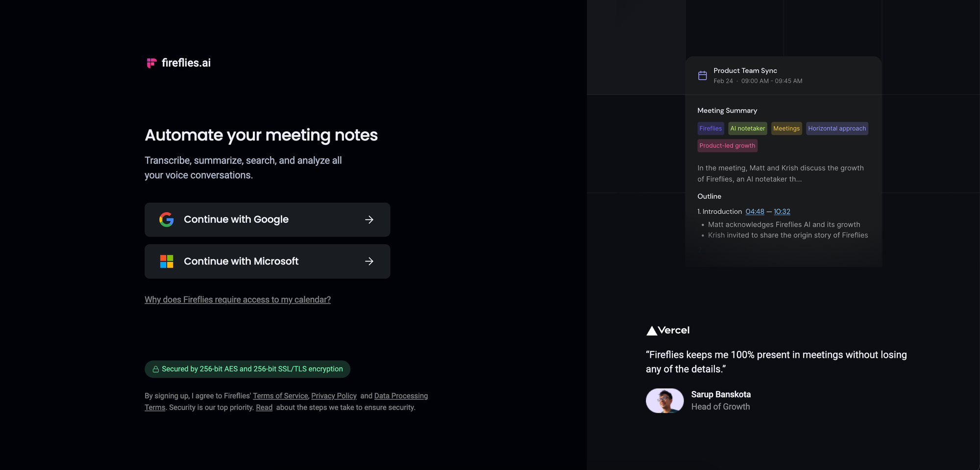Open the Terms of Service link
The width and height of the screenshot is (980, 470).
(x=280, y=396)
